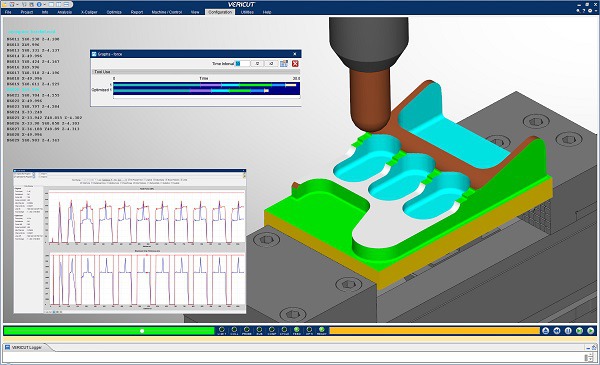This screenshot has height=365, width=600.
Task: Click the table settings icon in Graphs window
Action: coord(284,64)
